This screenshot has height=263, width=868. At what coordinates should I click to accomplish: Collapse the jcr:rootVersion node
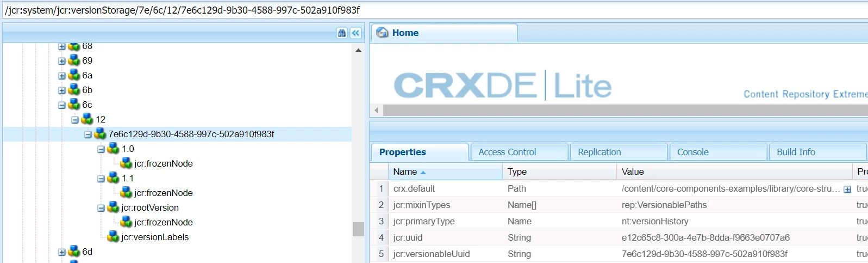pyautogui.click(x=101, y=208)
